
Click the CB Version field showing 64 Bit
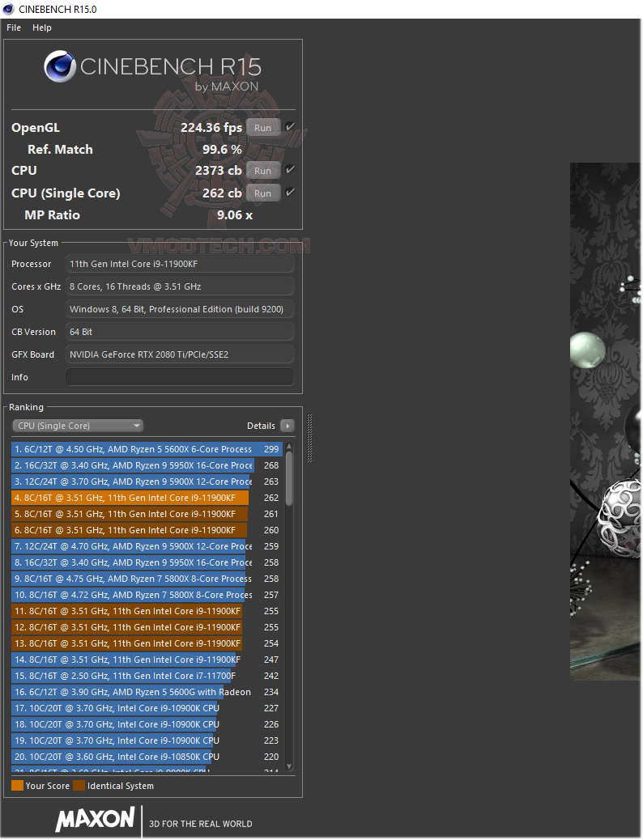(x=180, y=332)
